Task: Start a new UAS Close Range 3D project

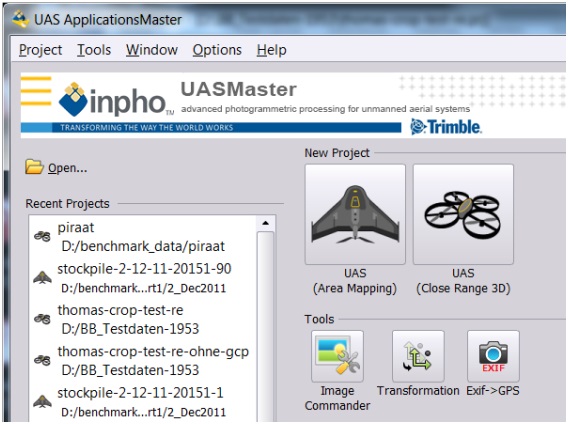Action: click(x=463, y=214)
